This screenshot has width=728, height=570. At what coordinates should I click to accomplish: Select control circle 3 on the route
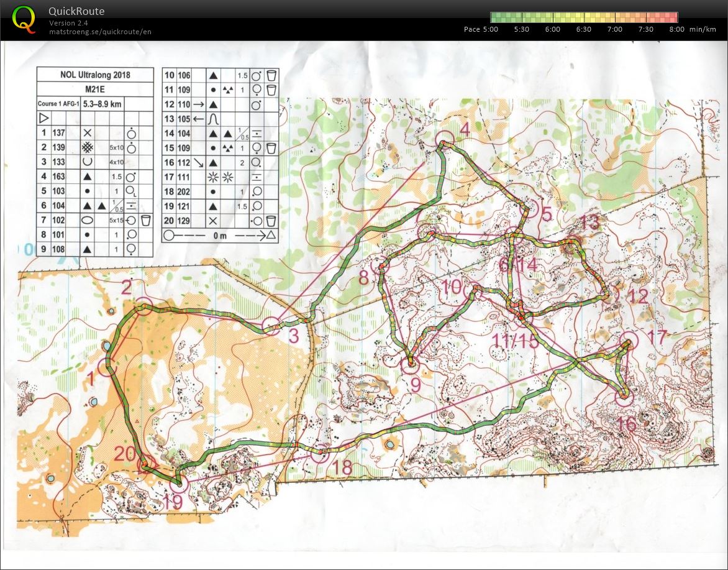[x=271, y=326]
